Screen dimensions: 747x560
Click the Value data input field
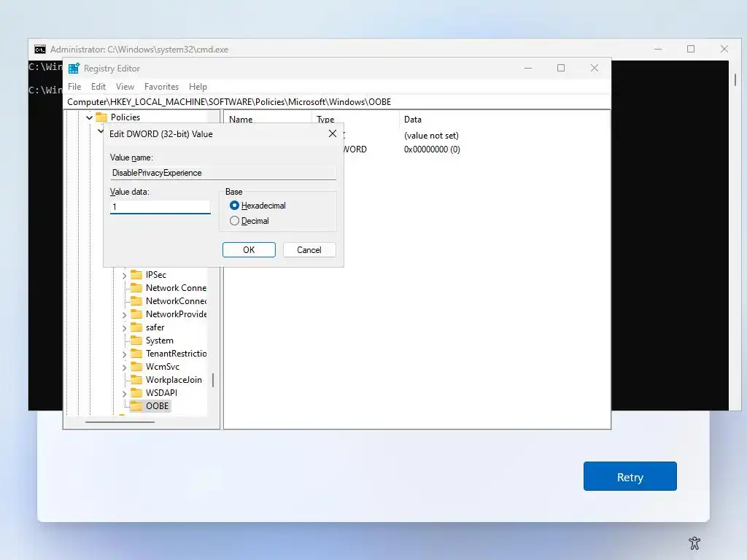coord(160,206)
